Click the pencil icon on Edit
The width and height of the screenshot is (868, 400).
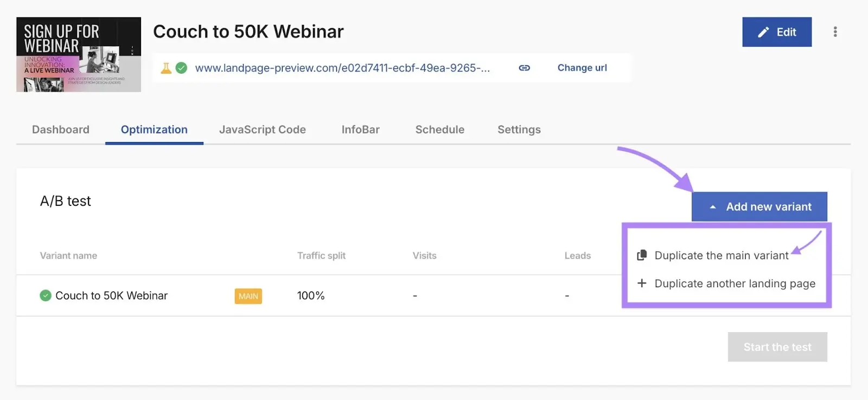763,32
